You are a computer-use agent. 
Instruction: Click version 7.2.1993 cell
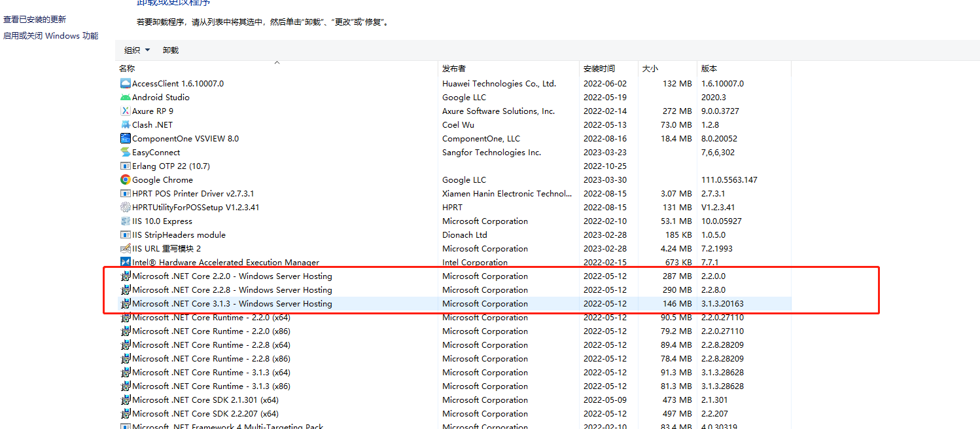717,248
